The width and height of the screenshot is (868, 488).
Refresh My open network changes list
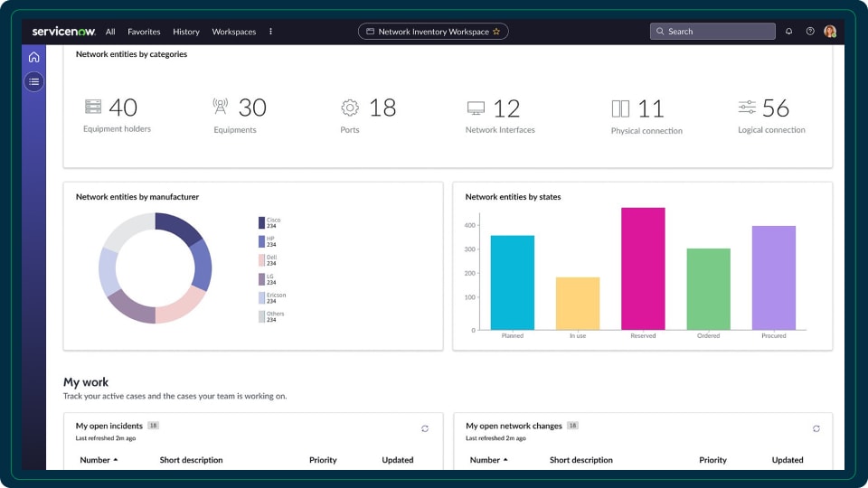pyautogui.click(x=816, y=429)
